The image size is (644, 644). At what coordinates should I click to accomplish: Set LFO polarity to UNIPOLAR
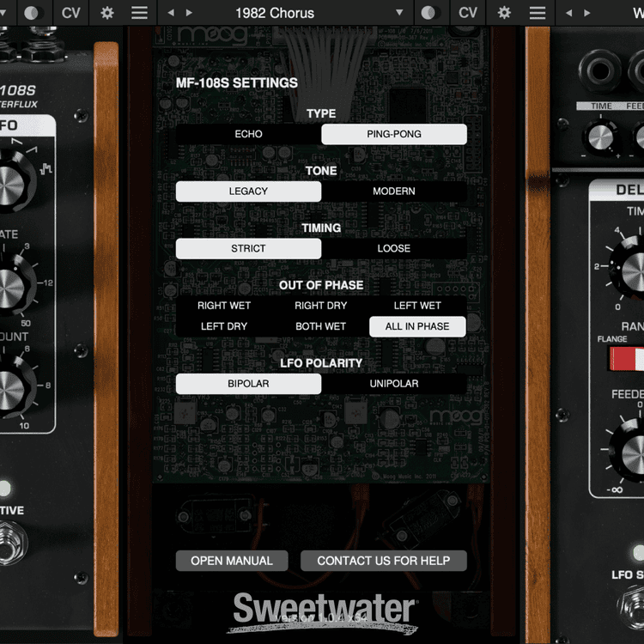394,384
